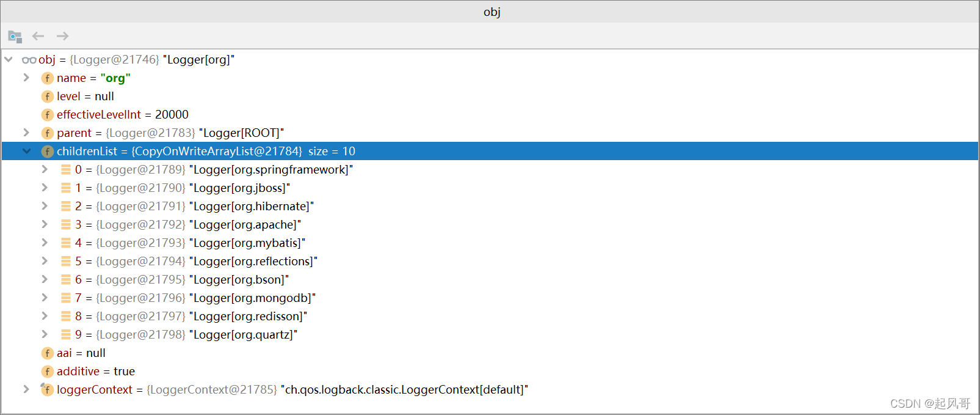Select "Logger[org.springframework]" entry text
Viewport: 980px width, 415px height.
[271, 169]
